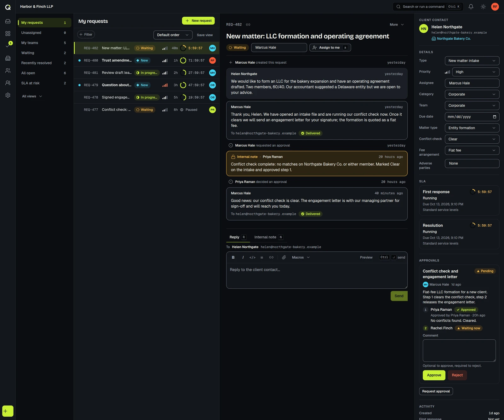
Task: Open the Fee arrangement dropdown
Action: (x=472, y=150)
